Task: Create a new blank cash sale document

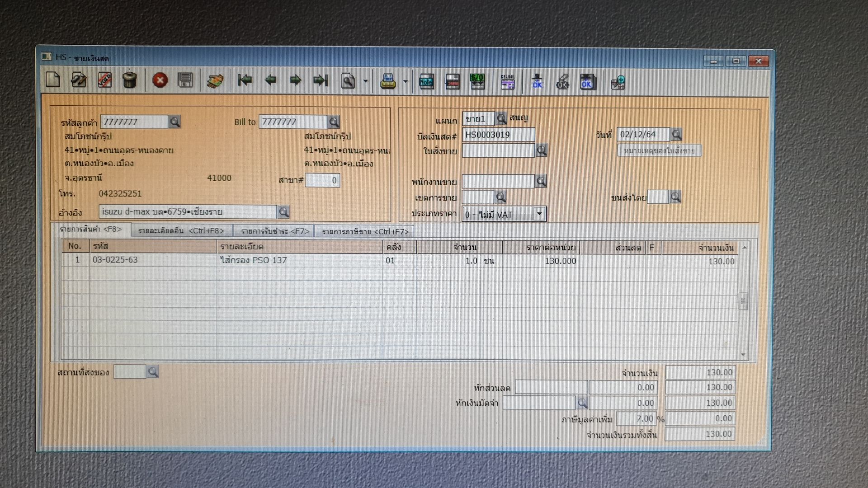Action: tap(53, 80)
